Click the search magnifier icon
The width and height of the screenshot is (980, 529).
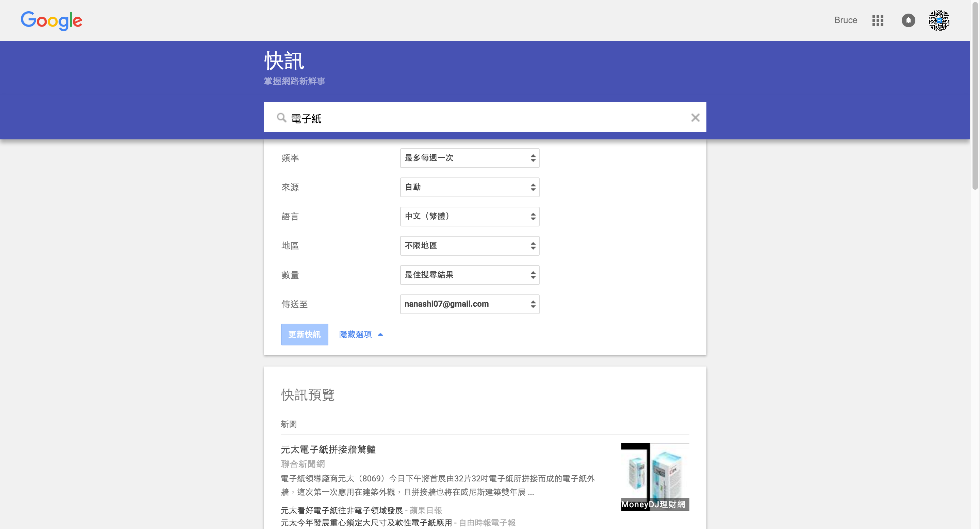pos(281,118)
